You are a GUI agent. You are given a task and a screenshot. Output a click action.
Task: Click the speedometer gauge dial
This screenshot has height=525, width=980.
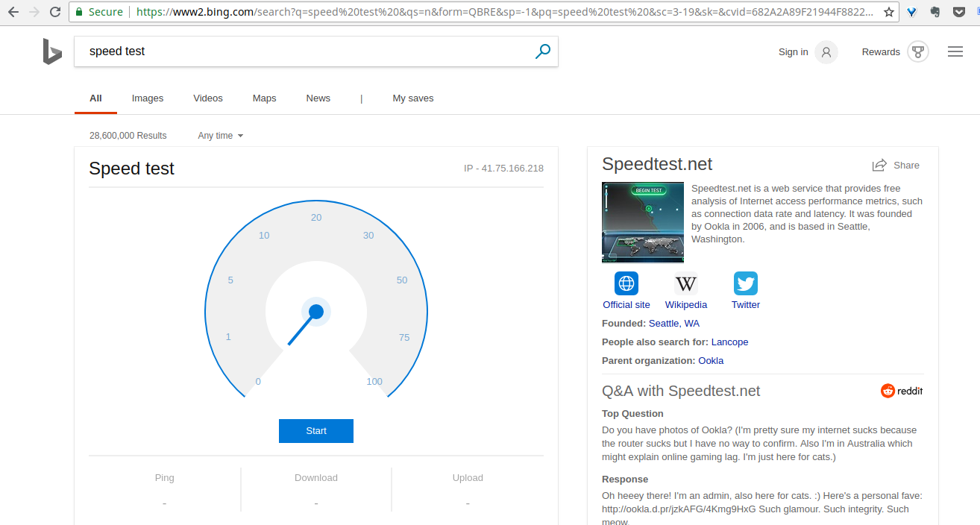point(316,298)
